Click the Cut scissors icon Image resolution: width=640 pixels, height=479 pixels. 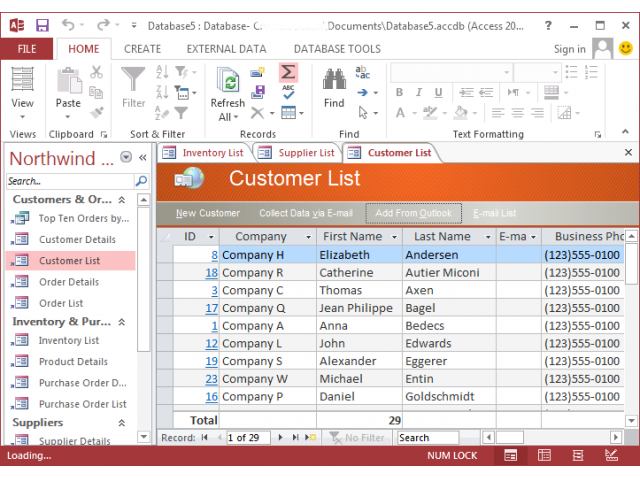(x=96, y=72)
